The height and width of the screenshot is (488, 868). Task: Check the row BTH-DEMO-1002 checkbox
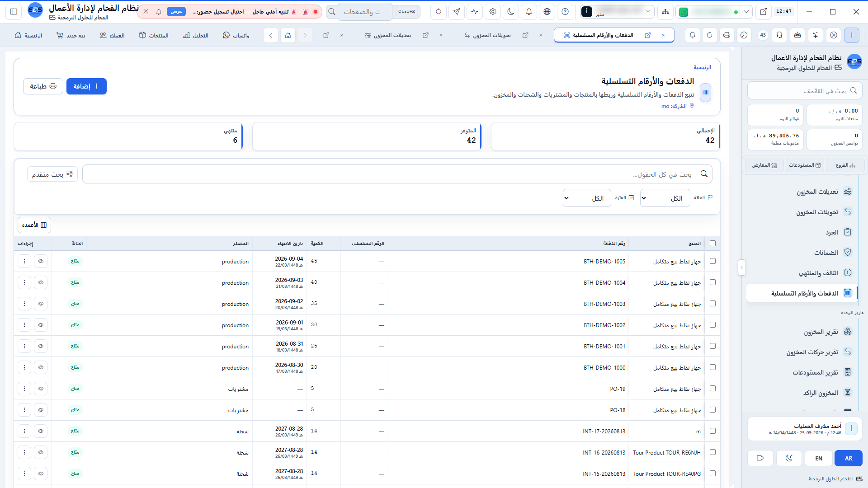click(x=713, y=325)
